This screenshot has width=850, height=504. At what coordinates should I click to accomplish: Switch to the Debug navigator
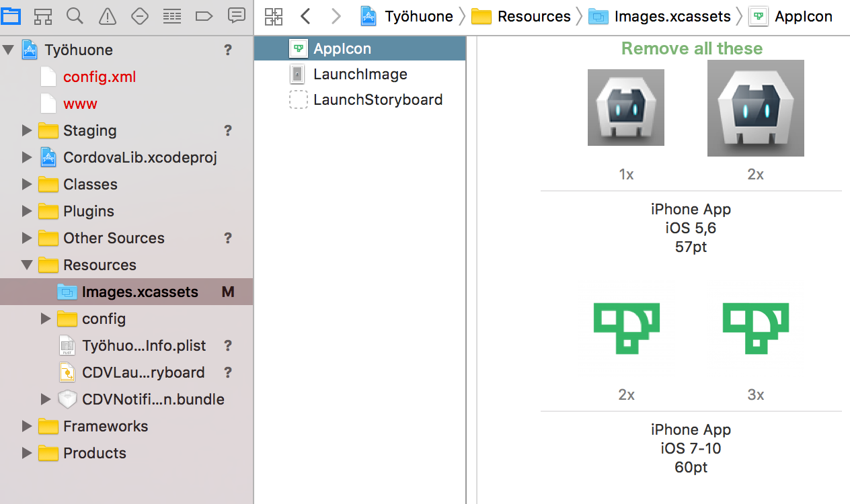point(172,16)
